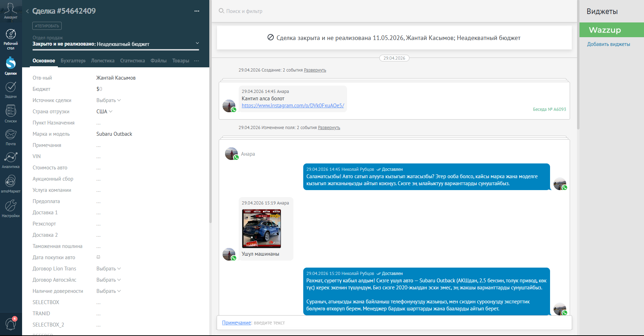644x336 pixels.
Task: Click search magnifier icon
Action: click(x=221, y=11)
